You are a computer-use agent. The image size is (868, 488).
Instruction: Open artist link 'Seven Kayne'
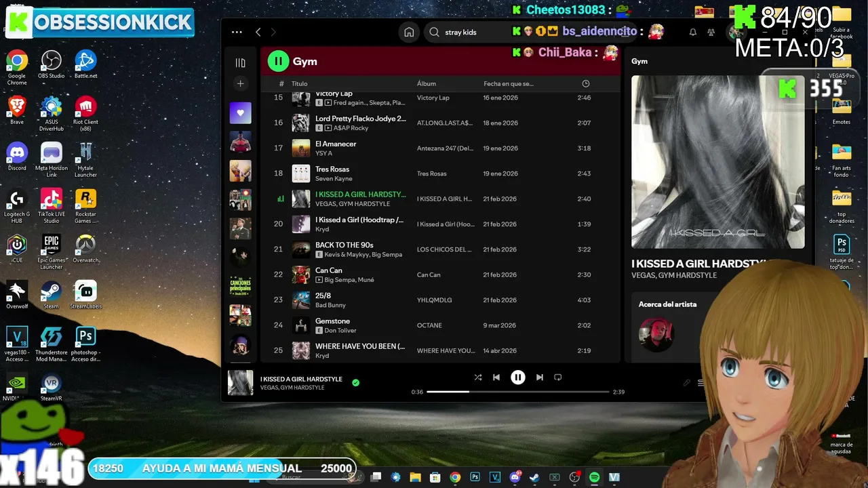pyautogui.click(x=334, y=179)
